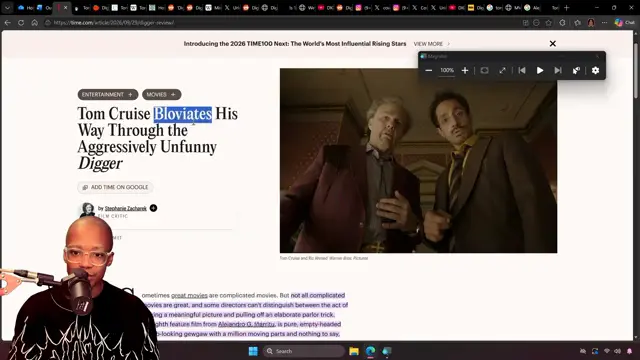Click the browser profile avatar
This screenshot has height=360, width=640.
pos(591,23)
